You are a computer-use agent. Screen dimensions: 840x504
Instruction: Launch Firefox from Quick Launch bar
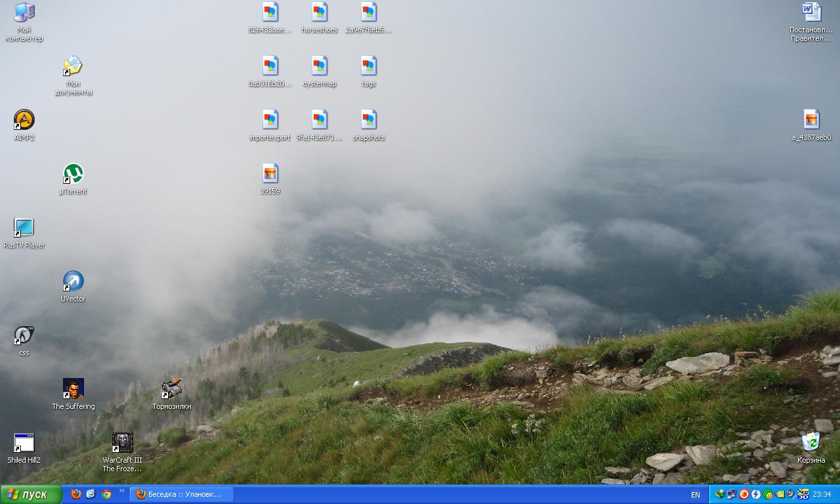[76, 494]
